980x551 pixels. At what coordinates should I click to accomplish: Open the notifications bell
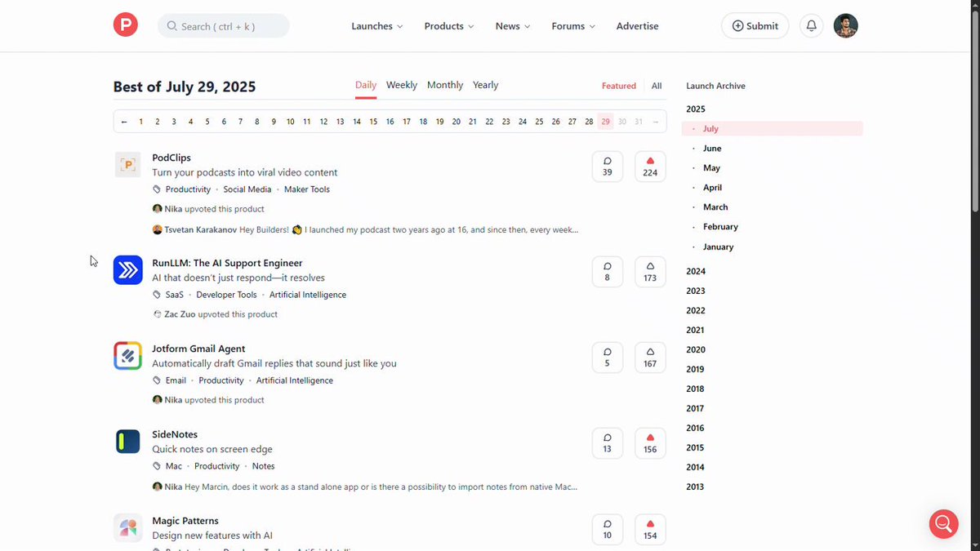coord(811,26)
